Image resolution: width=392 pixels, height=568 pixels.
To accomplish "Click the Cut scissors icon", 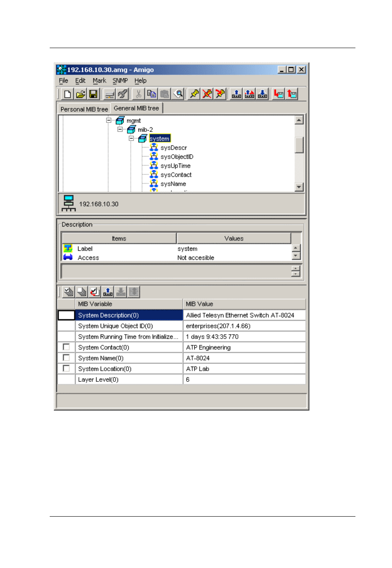I will (x=138, y=94).
